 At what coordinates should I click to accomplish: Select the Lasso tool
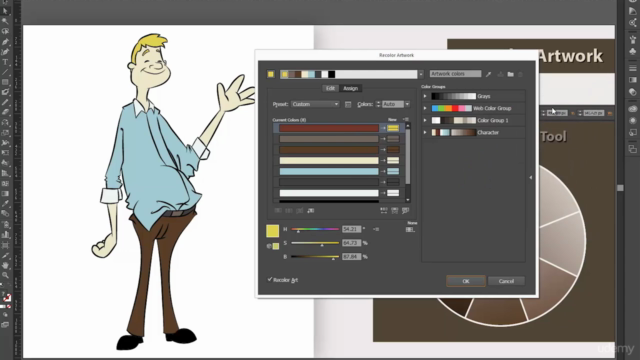5,31
